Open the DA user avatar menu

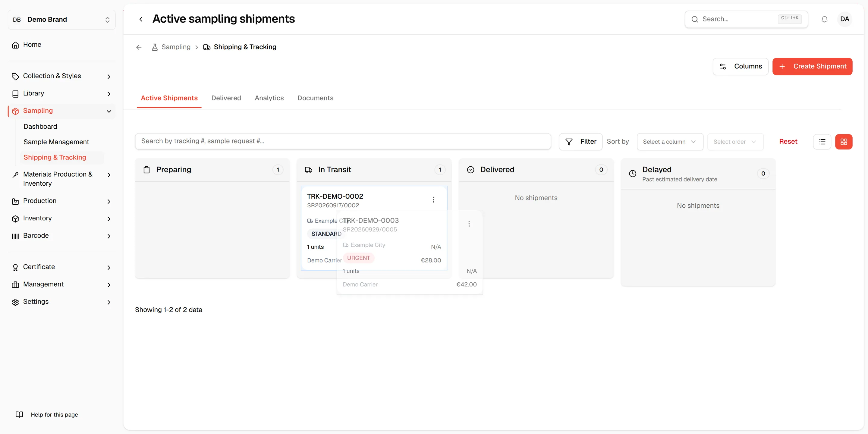[x=844, y=19]
